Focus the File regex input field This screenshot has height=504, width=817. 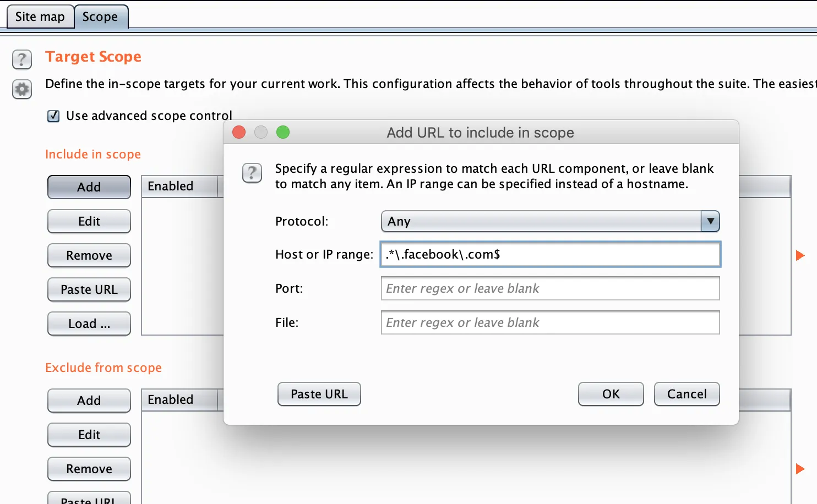[550, 322]
